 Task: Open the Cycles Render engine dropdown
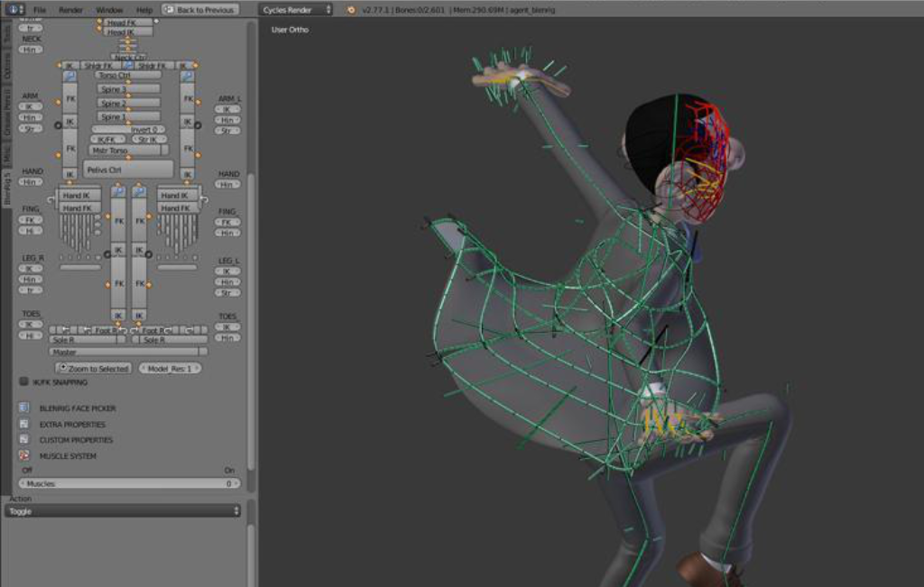pyautogui.click(x=296, y=10)
